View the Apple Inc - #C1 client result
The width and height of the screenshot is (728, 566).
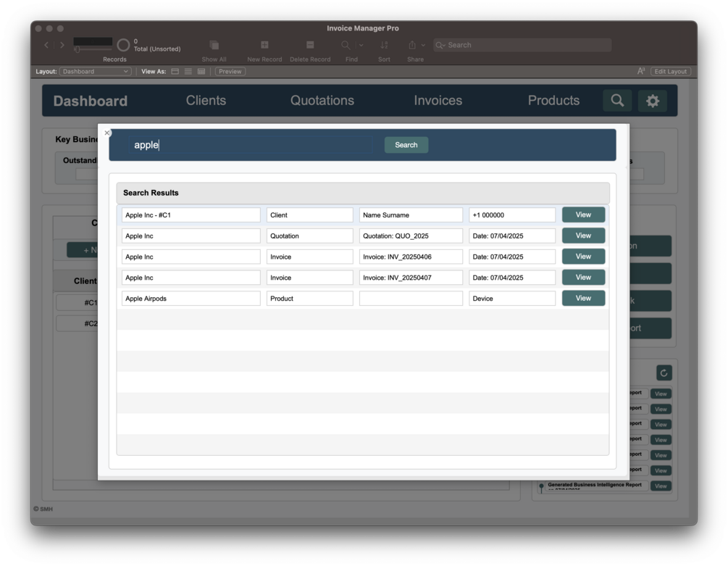pos(583,215)
